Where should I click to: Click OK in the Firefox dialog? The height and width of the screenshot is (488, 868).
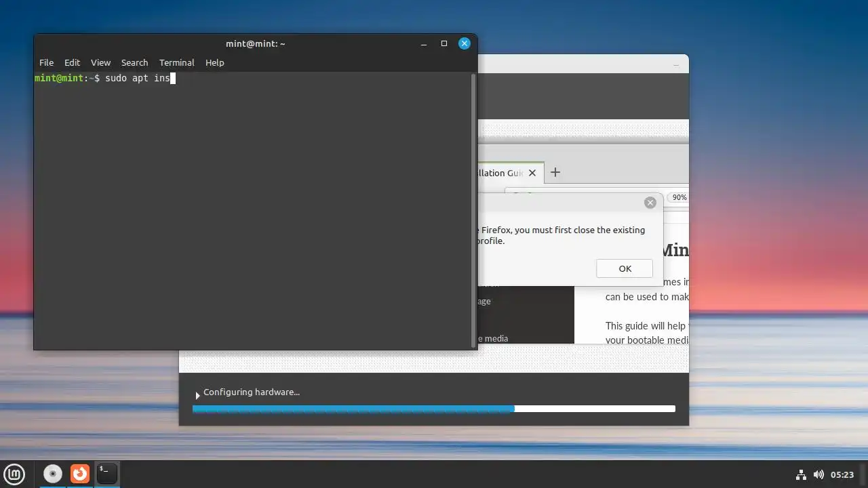pos(625,268)
